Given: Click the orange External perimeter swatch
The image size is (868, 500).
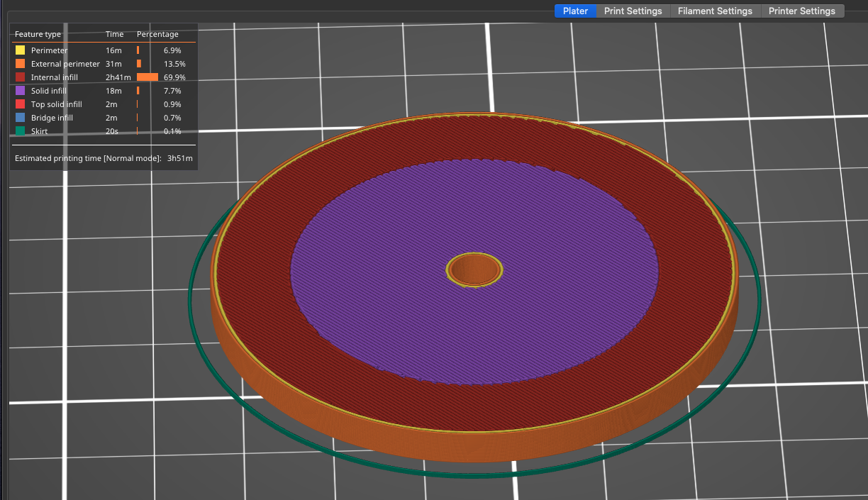Looking at the screenshot, I should [x=20, y=64].
